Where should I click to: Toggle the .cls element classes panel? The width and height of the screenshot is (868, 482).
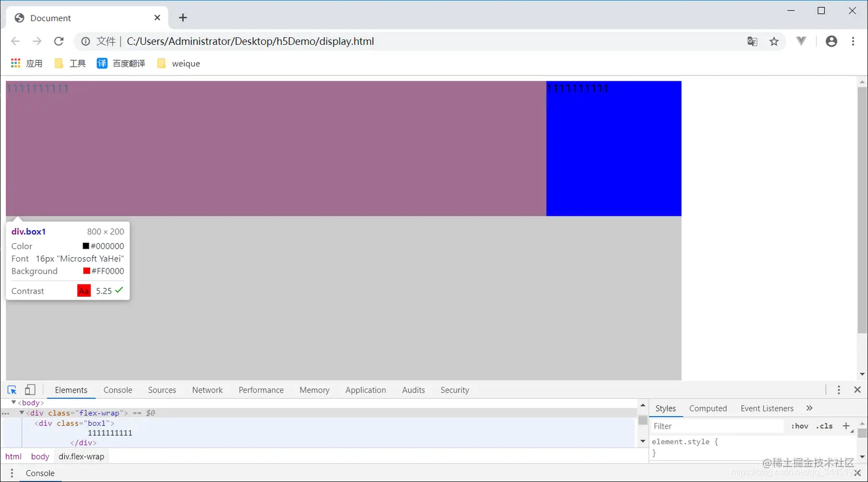pos(824,426)
